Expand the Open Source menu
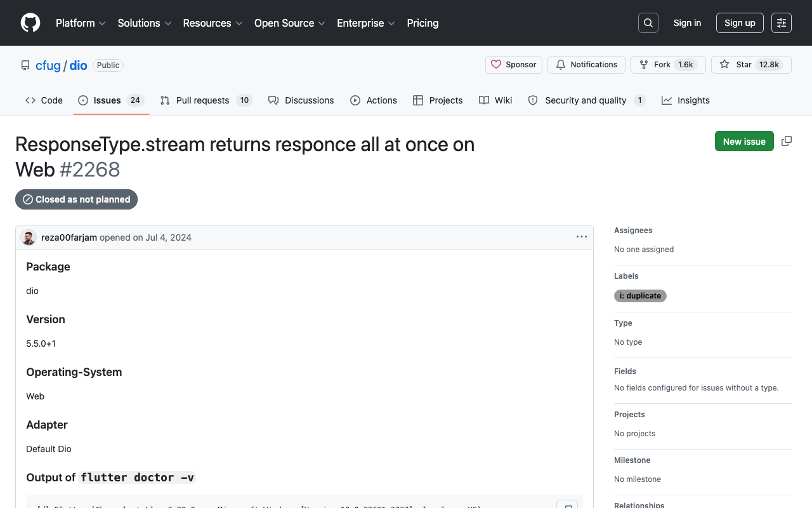The width and height of the screenshot is (812, 508). 290,23
